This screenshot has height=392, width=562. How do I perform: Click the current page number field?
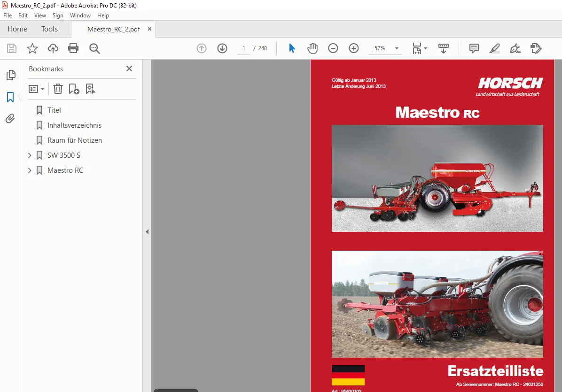click(244, 48)
